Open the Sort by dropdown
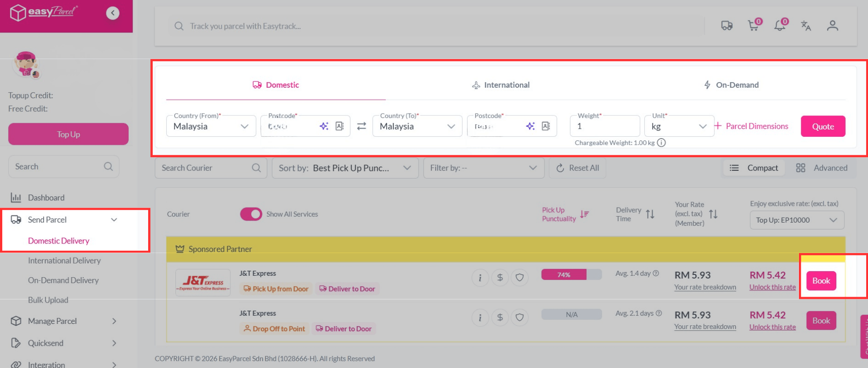This screenshot has height=368, width=868. pyautogui.click(x=345, y=168)
